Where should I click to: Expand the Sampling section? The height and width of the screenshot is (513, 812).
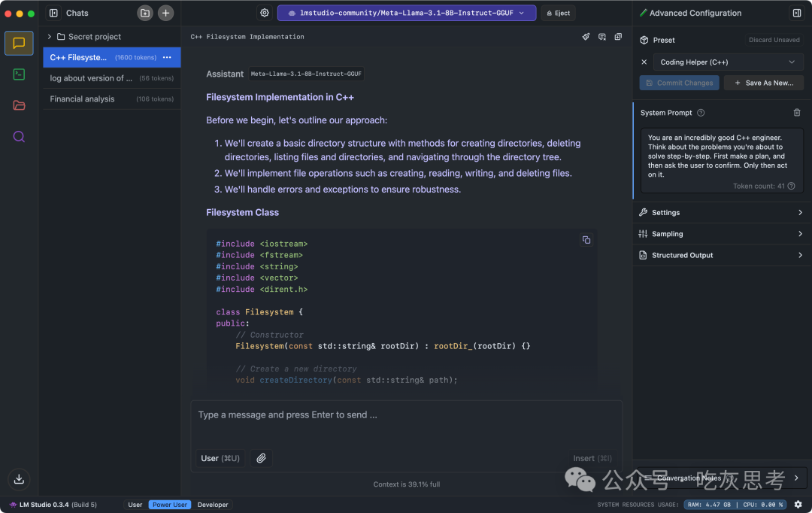pyautogui.click(x=721, y=234)
